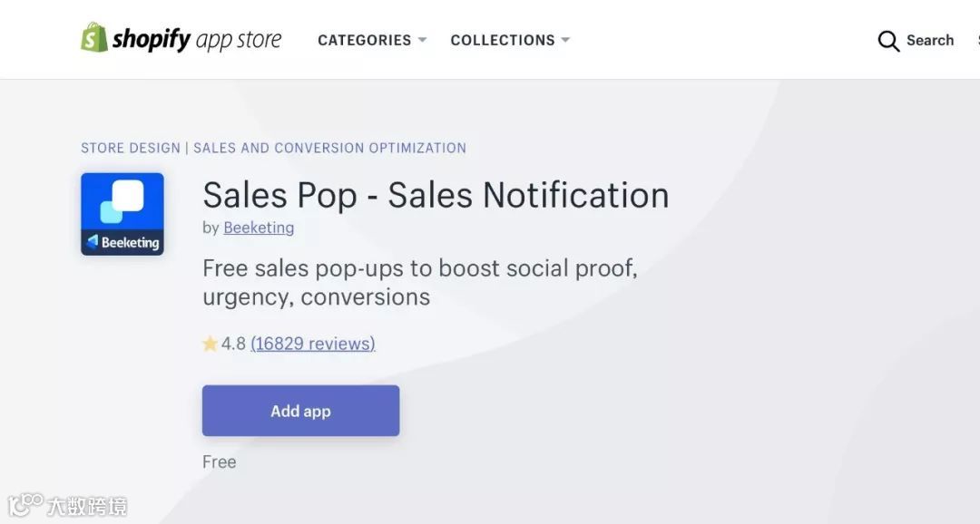This screenshot has height=524, width=980.
Task: Click the yellow rating star icon
Action: tap(210, 344)
